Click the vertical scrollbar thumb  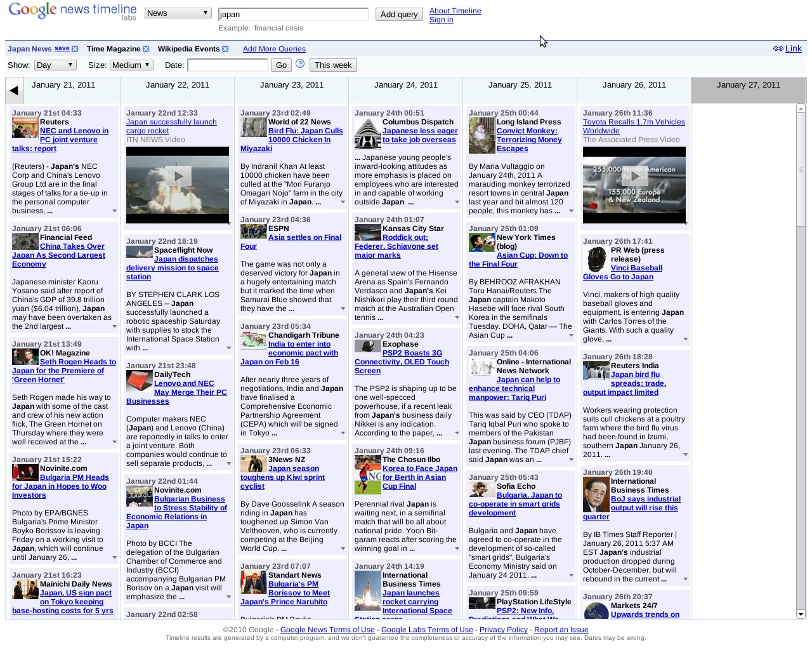tap(801, 169)
